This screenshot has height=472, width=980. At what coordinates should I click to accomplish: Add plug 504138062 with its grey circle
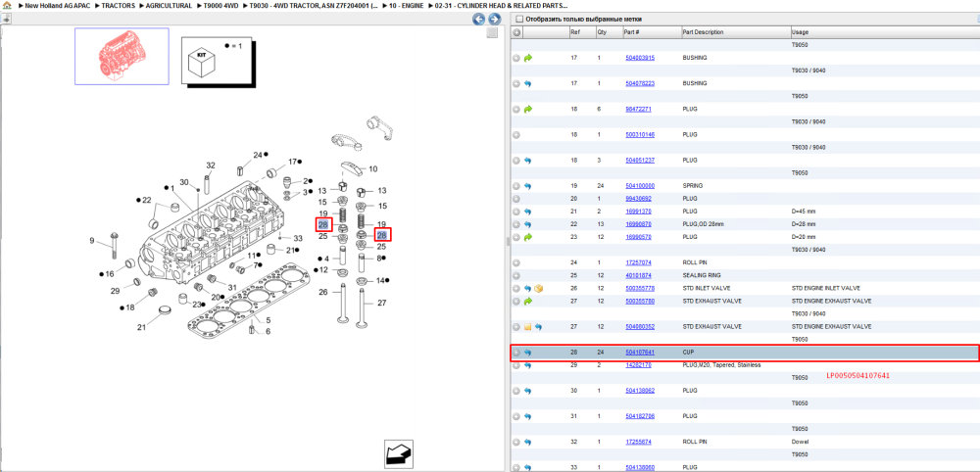point(516,391)
